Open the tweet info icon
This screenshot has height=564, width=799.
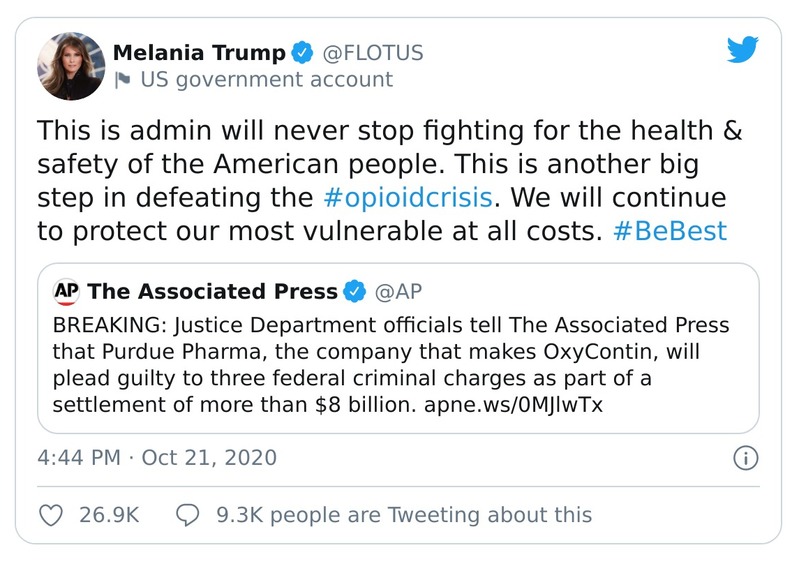click(743, 458)
